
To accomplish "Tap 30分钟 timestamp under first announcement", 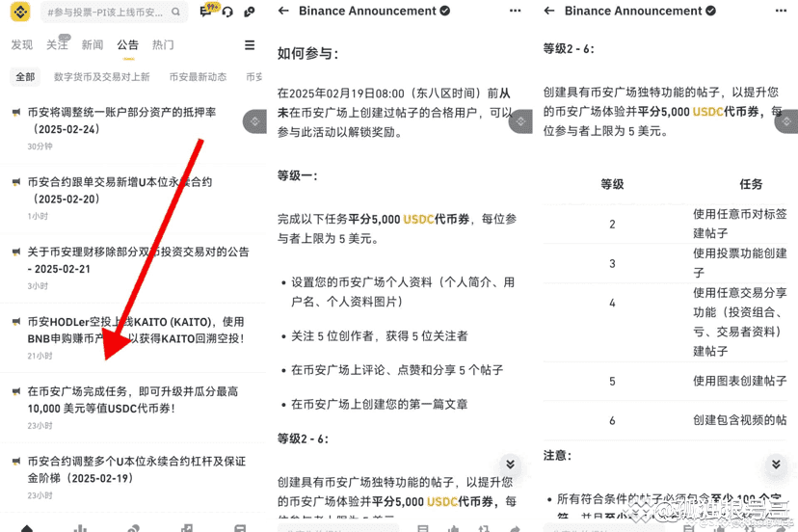I will [x=40, y=146].
